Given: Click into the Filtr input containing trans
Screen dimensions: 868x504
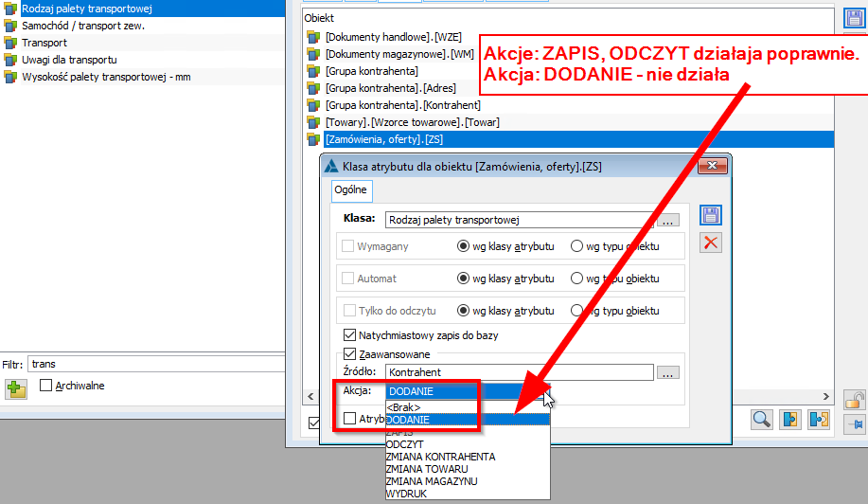Looking at the screenshot, I should point(156,364).
